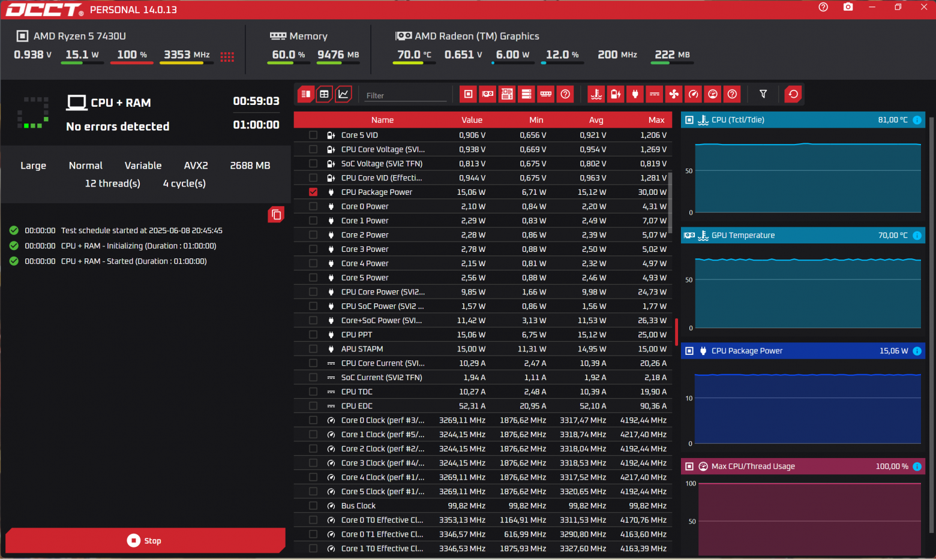Filter sensors by memory module device

[x=545, y=94]
